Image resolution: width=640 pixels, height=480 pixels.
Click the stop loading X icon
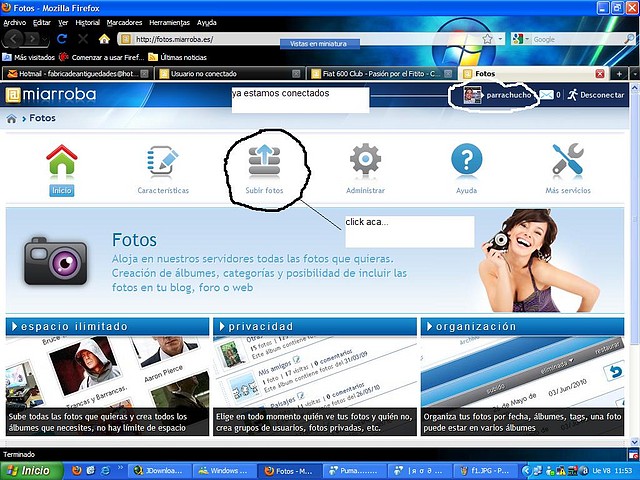pos(83,39)
